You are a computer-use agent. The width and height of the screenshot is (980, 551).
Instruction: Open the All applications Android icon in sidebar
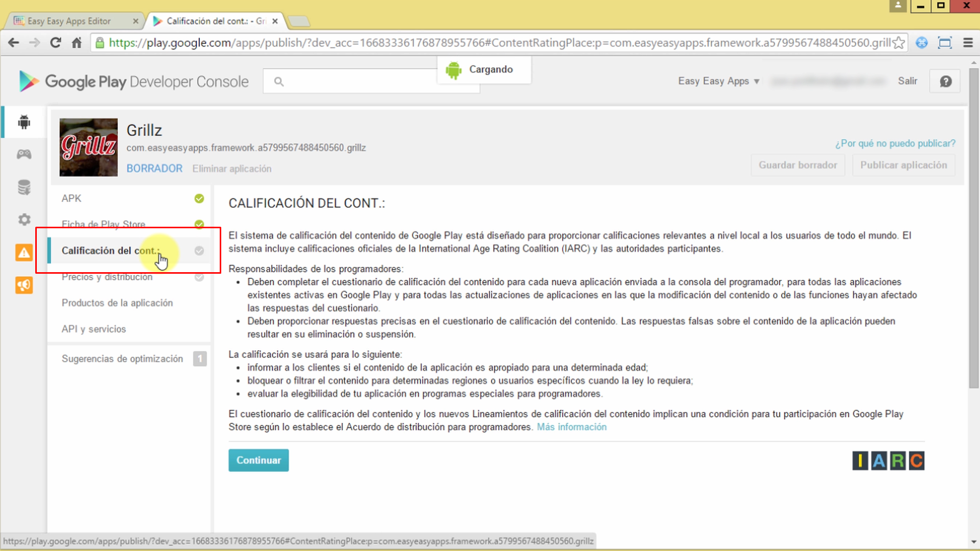tap(24, 122)
